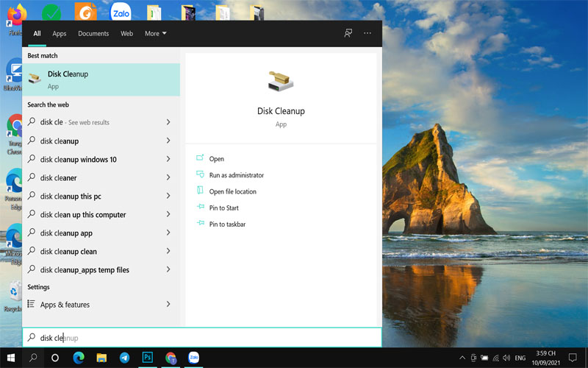This screenshot has height=368, width=588.
Task: Click the Zalo taskbar icon
Action: [194, 358]
